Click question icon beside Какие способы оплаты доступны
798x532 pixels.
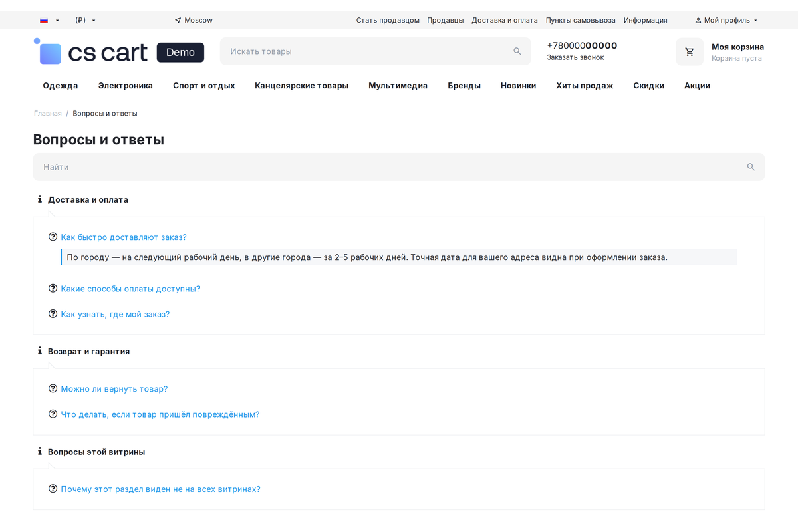[x=53, y=288]
